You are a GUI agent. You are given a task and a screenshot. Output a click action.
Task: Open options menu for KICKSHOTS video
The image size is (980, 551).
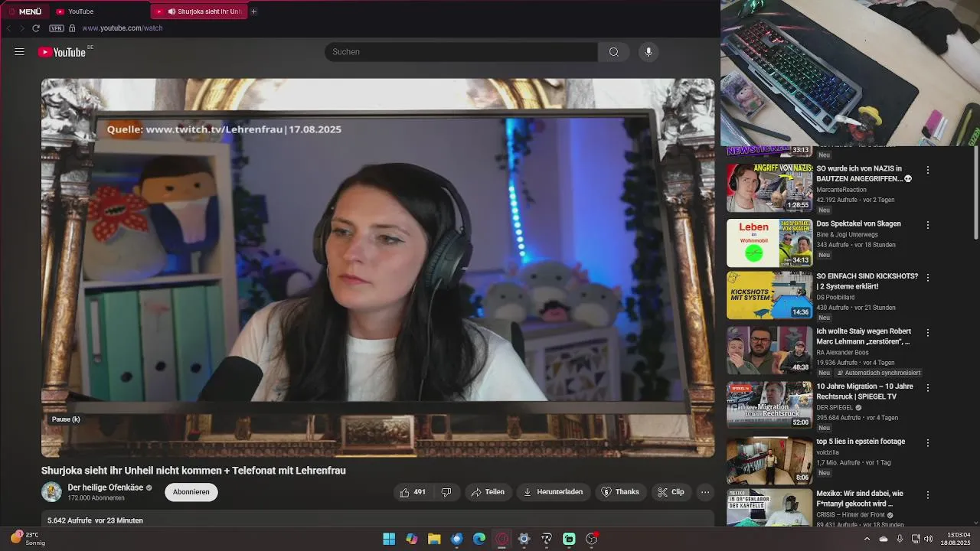928,278
